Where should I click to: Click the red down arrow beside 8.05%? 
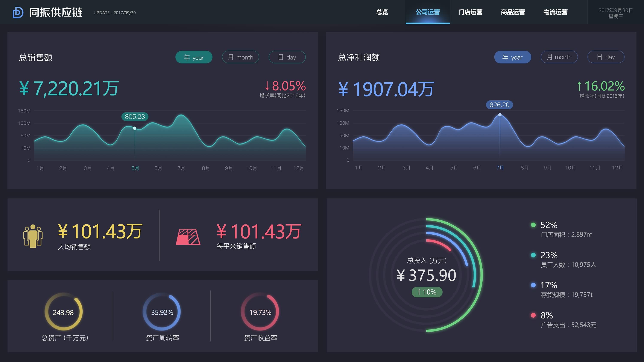point(267,86)
